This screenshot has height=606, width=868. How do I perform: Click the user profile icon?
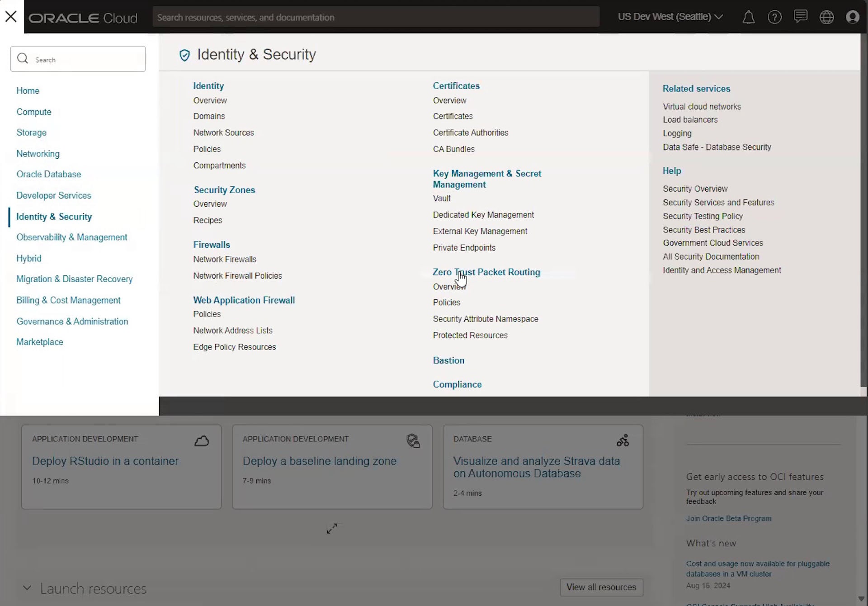point(853,16)
